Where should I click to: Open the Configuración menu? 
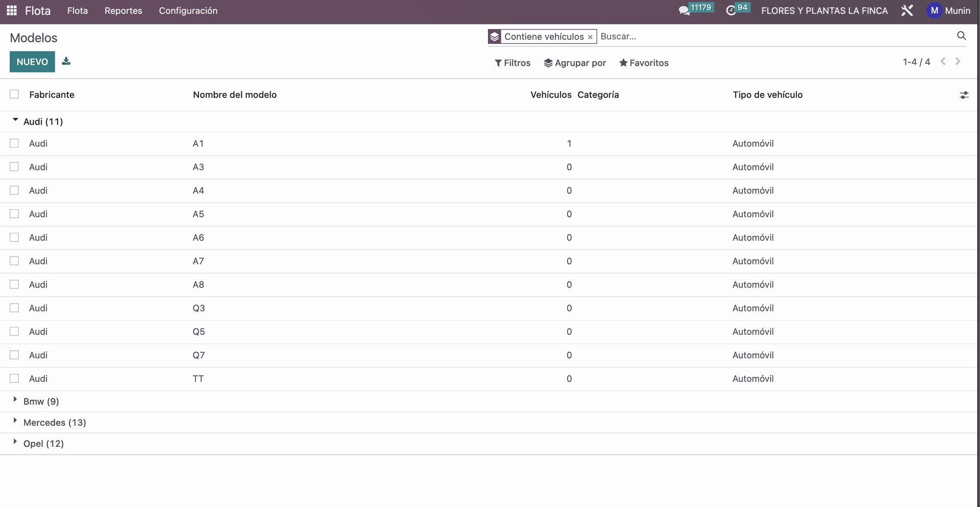[x=188, y=11]
